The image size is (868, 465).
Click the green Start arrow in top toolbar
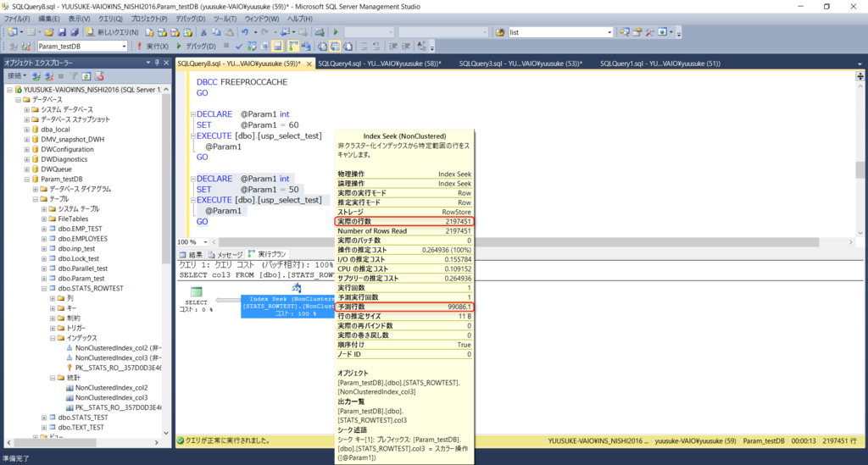(336, 32)
